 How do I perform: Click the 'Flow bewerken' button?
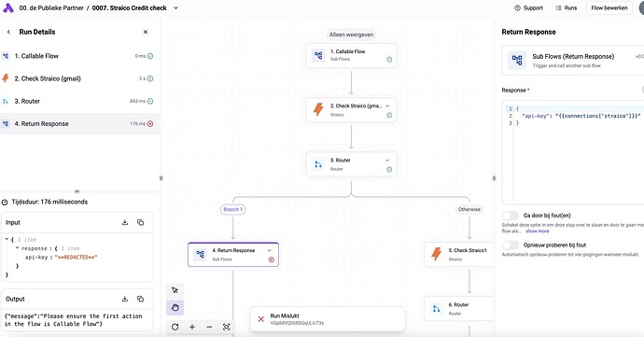(609, 7)
